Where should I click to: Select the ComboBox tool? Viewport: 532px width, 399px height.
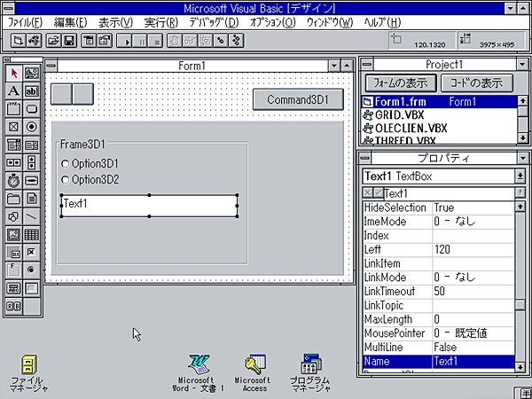point(14,145)
